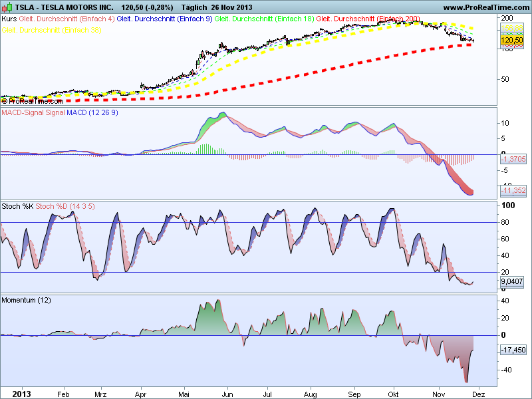This screenshot has width=532, height=399.
Task: Click the price change 120,50 (-0,28%)
Action: click(x=147, y=7)
